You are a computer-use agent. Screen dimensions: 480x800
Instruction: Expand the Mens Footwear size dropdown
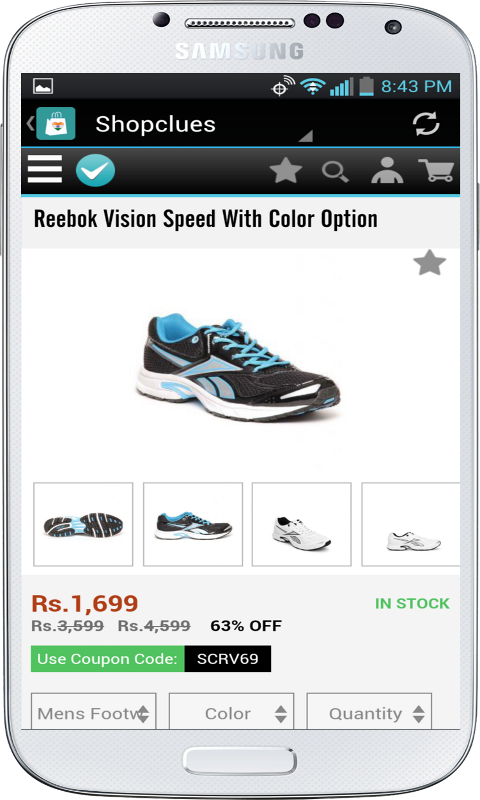[x=94, y=711]
